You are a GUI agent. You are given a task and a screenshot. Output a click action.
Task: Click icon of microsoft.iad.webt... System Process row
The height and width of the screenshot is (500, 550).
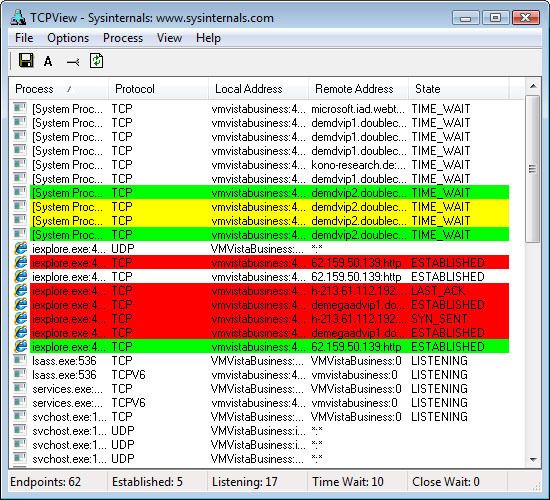pyautogui.click(x=20, y=108)
